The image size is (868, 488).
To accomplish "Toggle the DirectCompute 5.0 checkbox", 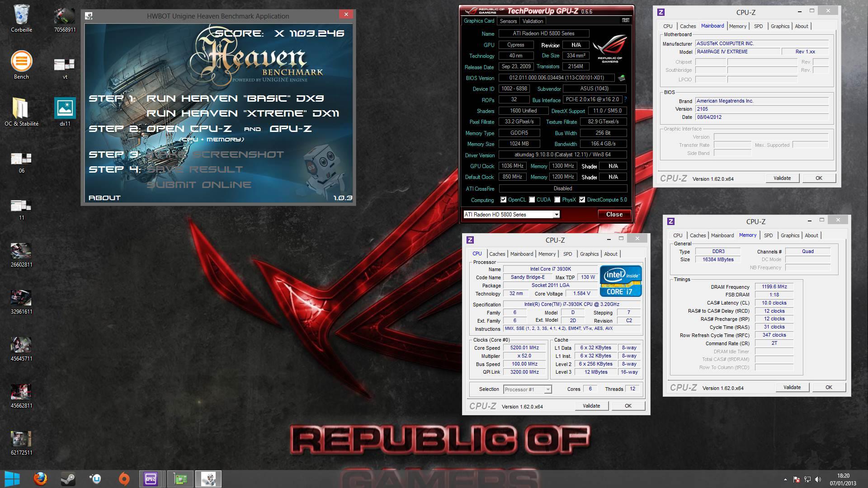I will (582, 200).
